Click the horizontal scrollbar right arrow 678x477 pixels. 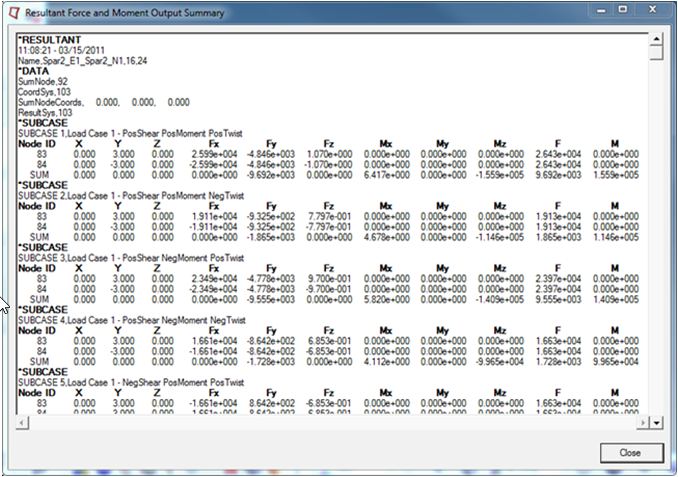[x=641, y=423]
